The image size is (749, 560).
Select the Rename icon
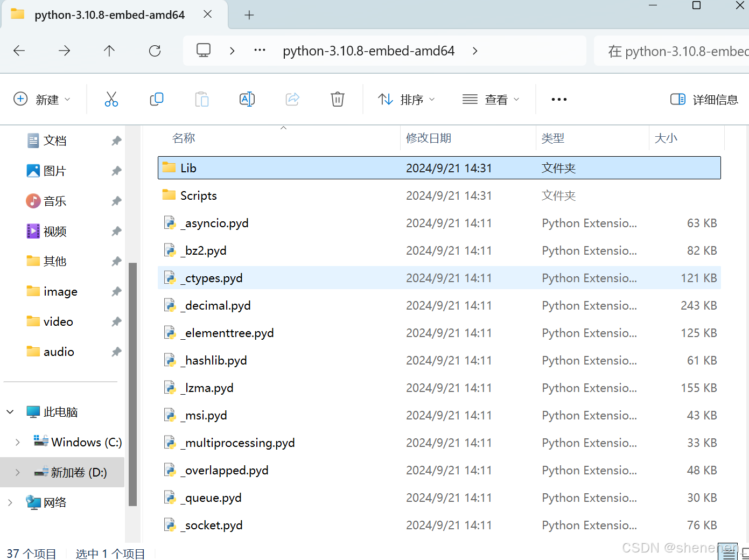click(247, 99)
